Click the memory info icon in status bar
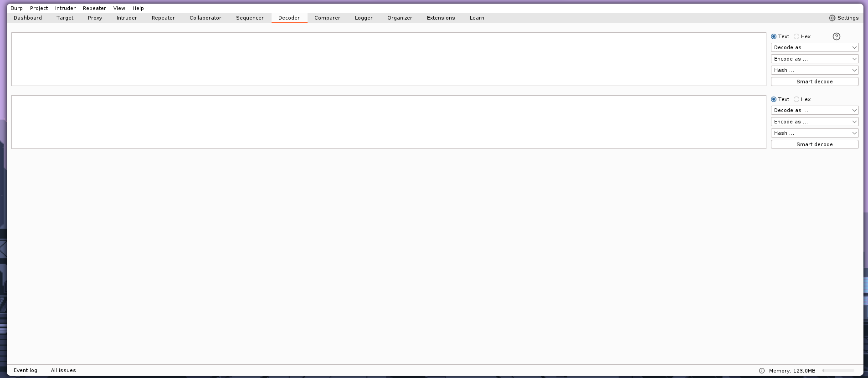 coord(761,371)
